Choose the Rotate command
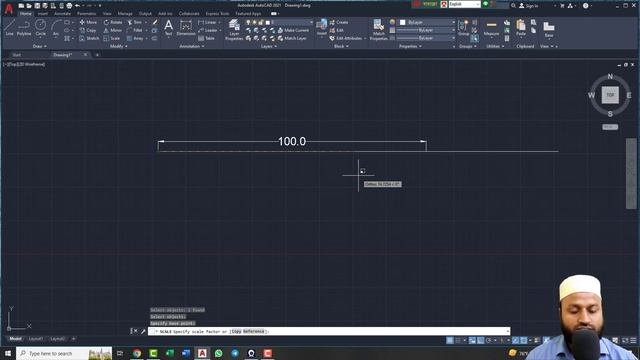 (113, 22)
